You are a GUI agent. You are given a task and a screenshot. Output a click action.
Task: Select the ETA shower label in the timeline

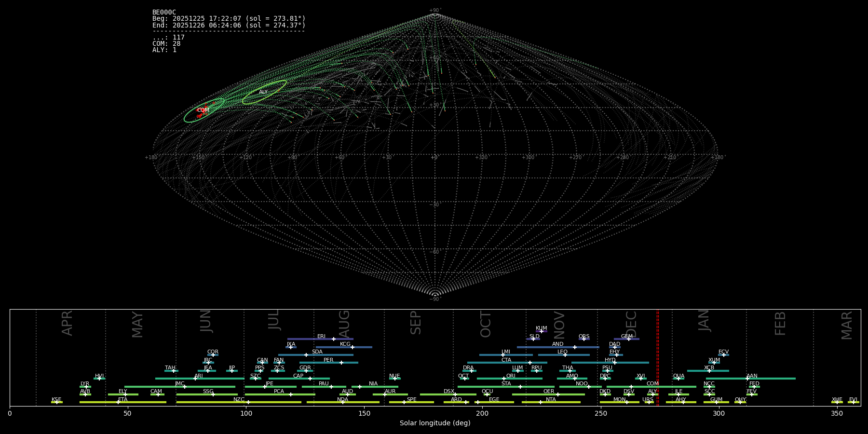tap(123, 400)
